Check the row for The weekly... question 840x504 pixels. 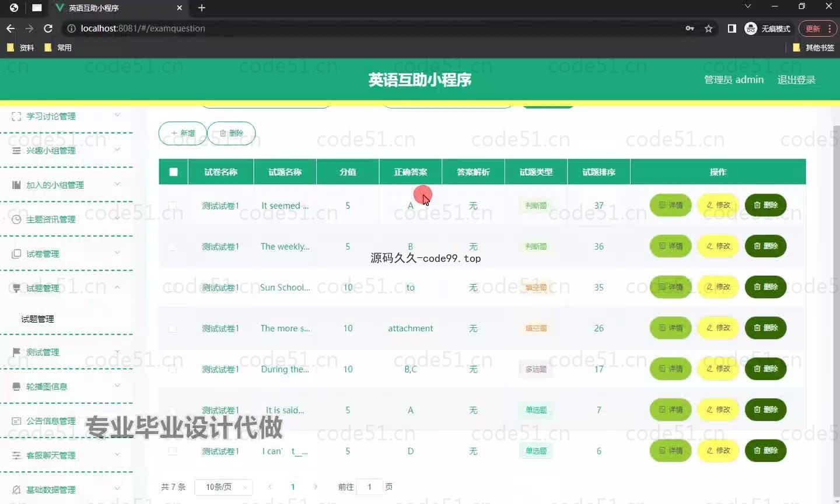click(172, 247)
